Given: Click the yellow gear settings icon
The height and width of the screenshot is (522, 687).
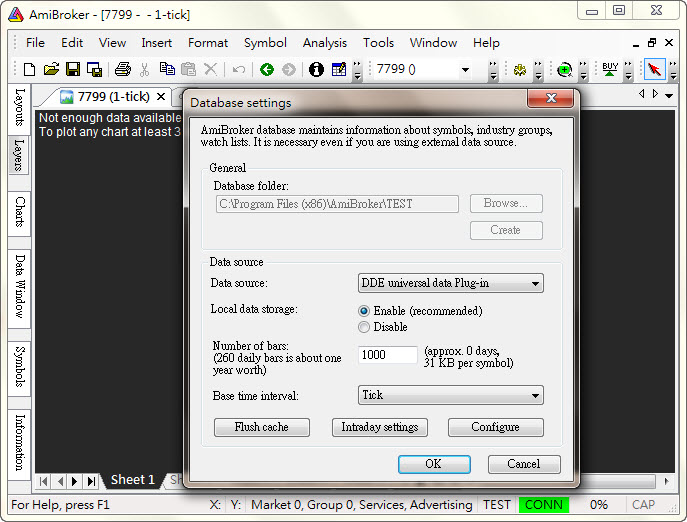Looking at the screenshot, I should tap(520, 69).
